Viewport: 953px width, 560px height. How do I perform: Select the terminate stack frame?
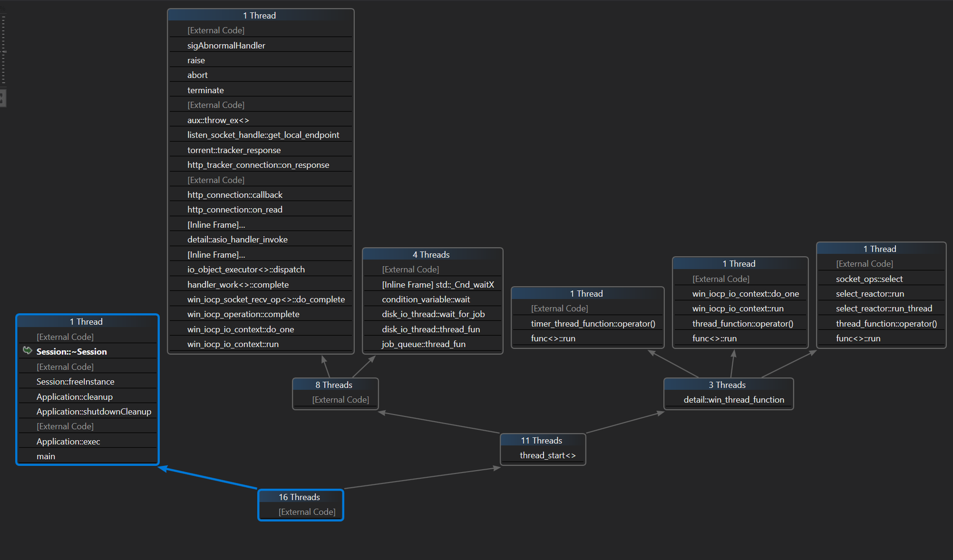(x=205, y=90)
